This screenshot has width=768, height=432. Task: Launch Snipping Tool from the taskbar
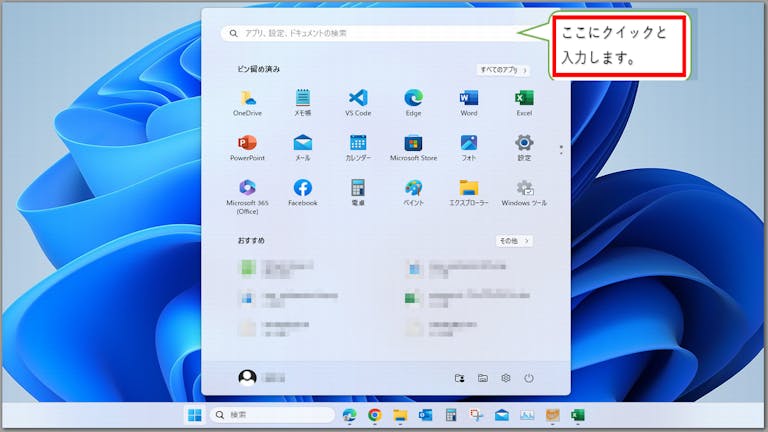pyautogui.click(x=476, y=415)
